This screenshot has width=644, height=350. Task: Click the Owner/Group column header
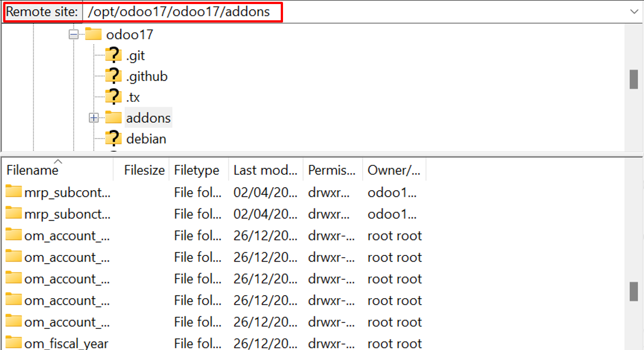point(393,170)
